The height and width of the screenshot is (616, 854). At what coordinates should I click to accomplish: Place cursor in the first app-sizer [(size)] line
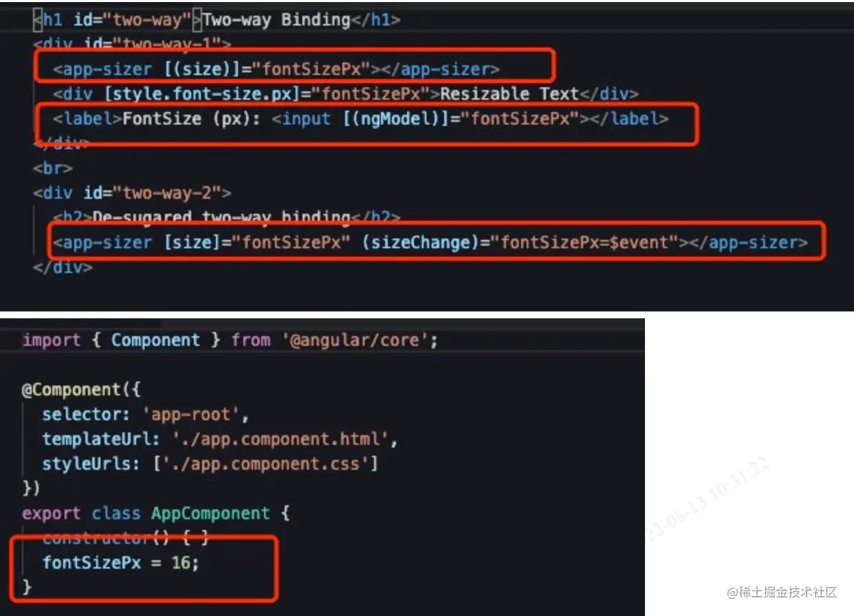click(276, 69)
